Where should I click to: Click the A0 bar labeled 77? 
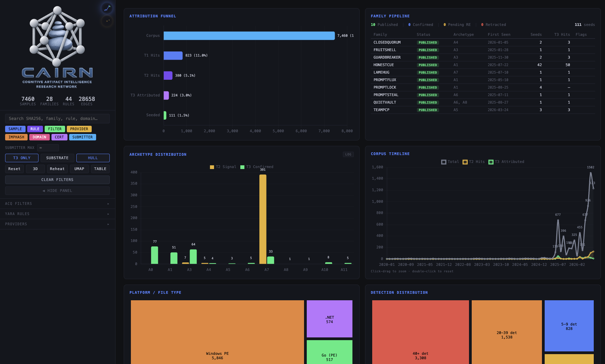155,255
